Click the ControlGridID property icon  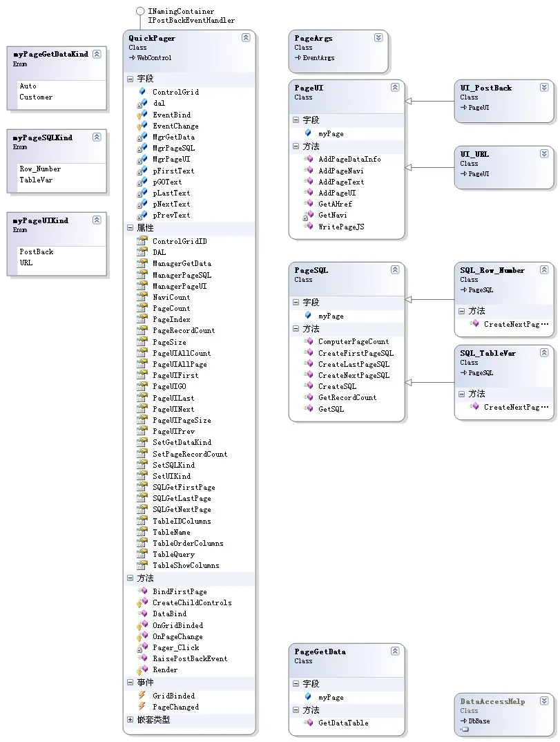[x=142, y=241]
